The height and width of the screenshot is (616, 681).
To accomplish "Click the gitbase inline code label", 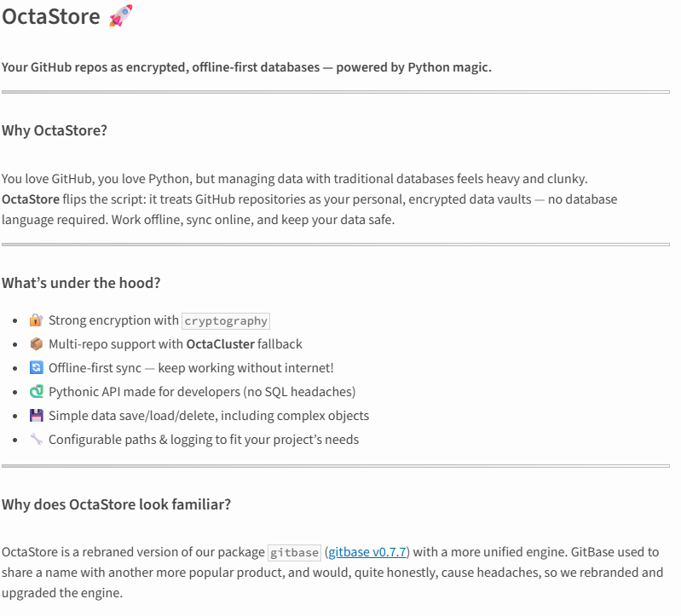I will [x=294, y=553].
